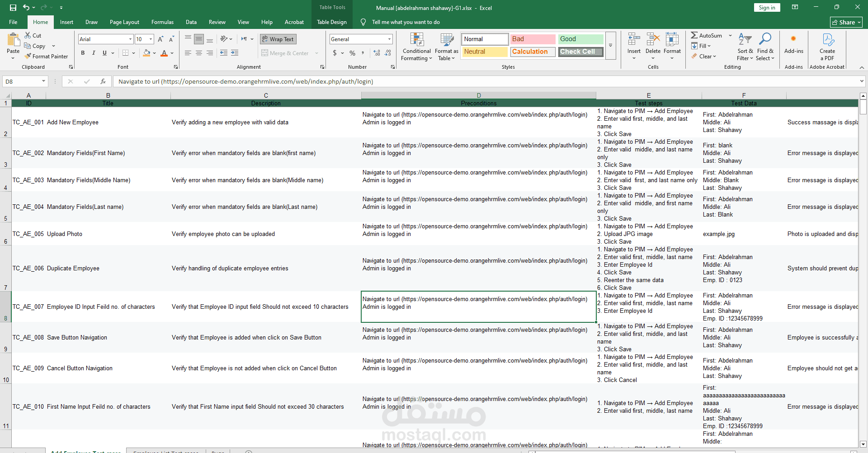Toggle Bold formatting
The height and width of the screenshot is (453, 868).
83,53
